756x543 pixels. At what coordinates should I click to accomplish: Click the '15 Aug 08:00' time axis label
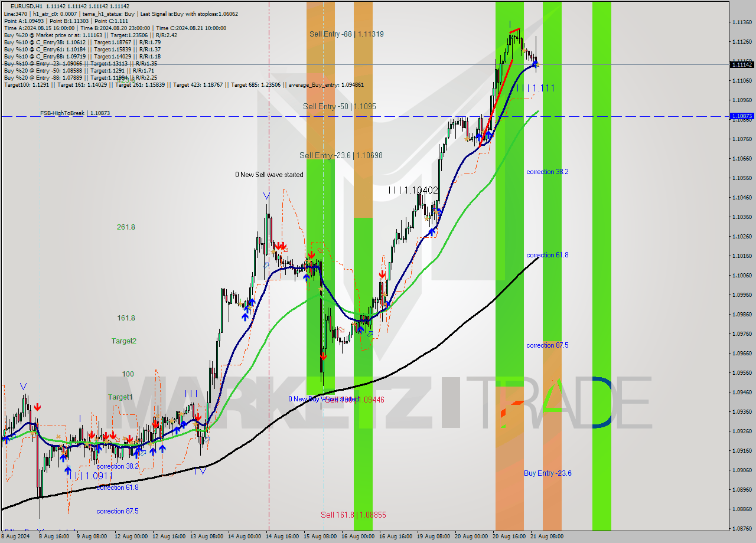(320, 537)
